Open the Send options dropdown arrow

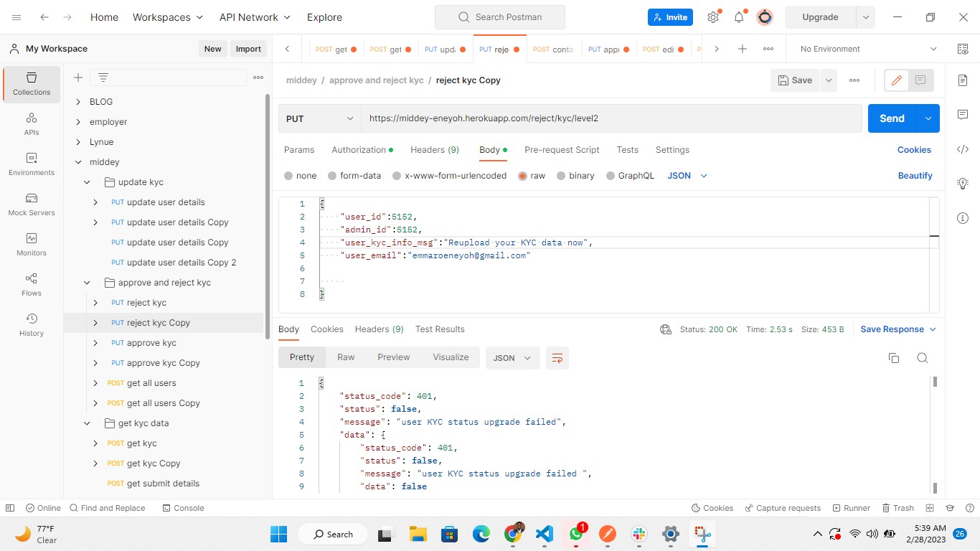pyautogui.click(x=928, y=118)
